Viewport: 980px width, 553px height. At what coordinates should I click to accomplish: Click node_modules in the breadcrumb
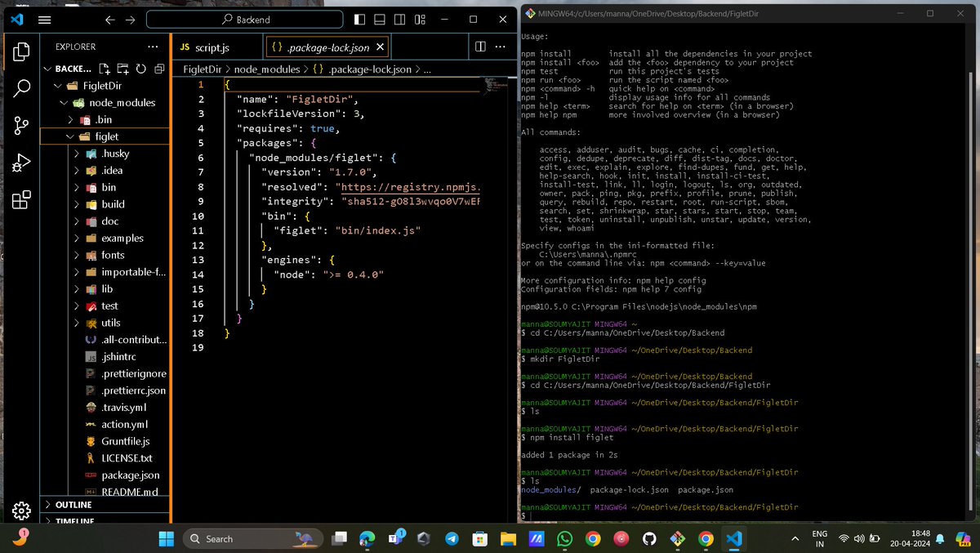(x=268, y=69)
